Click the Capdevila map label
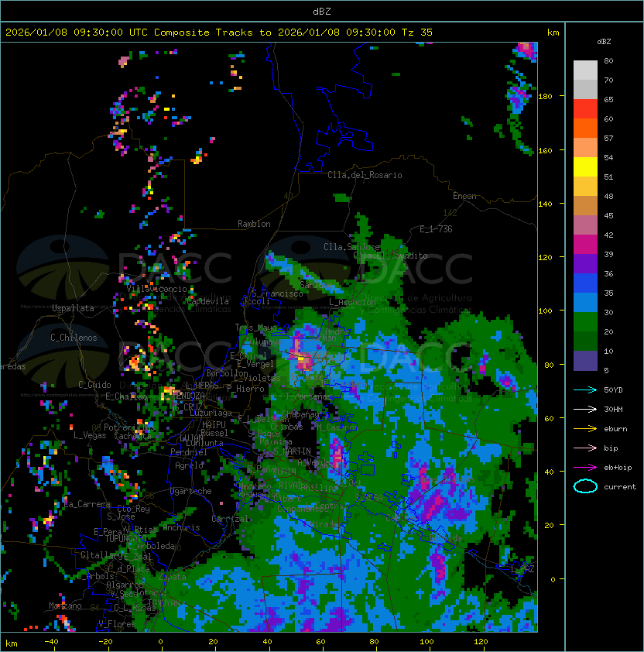 point(208,301)
